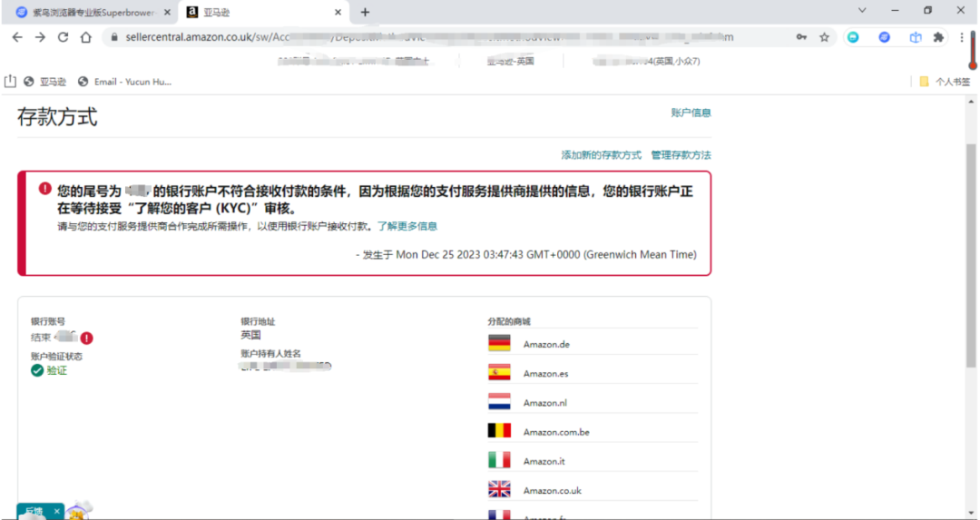Select the Amazon.co.uk marketplace text
The image size is (980, 520).
(553, 491)
